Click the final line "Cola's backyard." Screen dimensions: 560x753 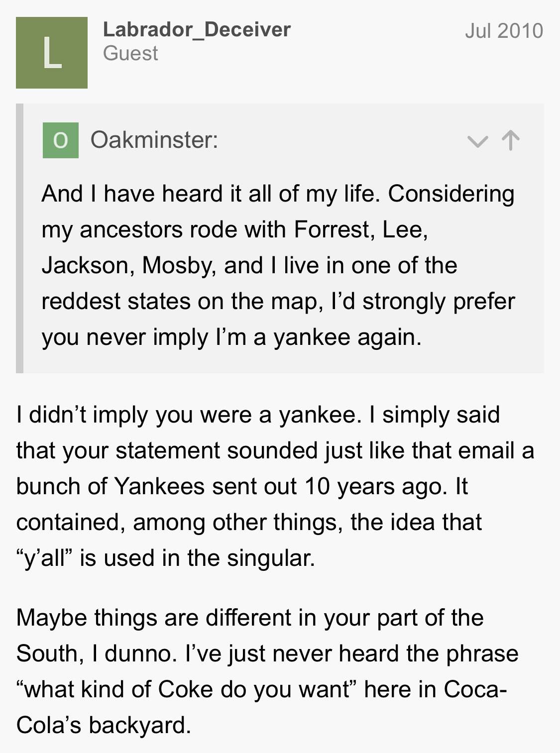pyautogui.click(x=104, y=725)
